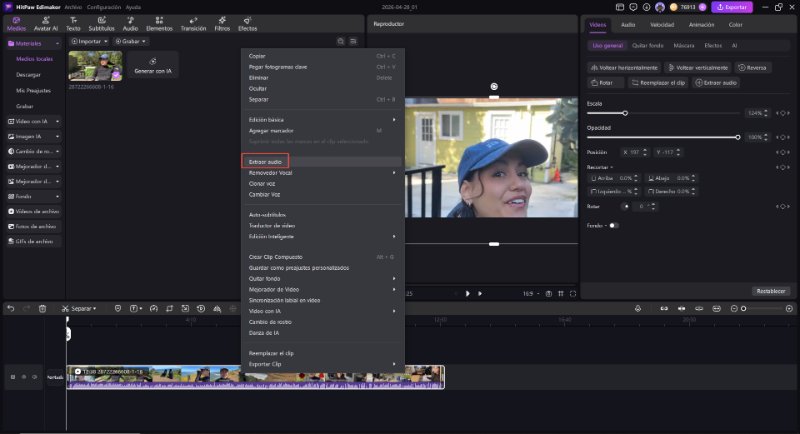Open the Texto tool
800x434 pixels.
pos(73,24)
